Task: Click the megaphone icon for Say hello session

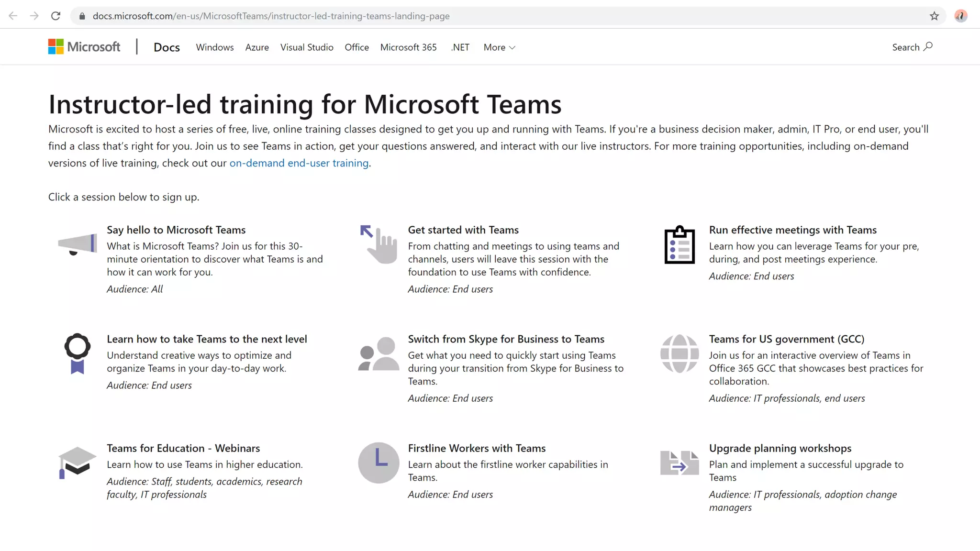Action: pos(77,244)
